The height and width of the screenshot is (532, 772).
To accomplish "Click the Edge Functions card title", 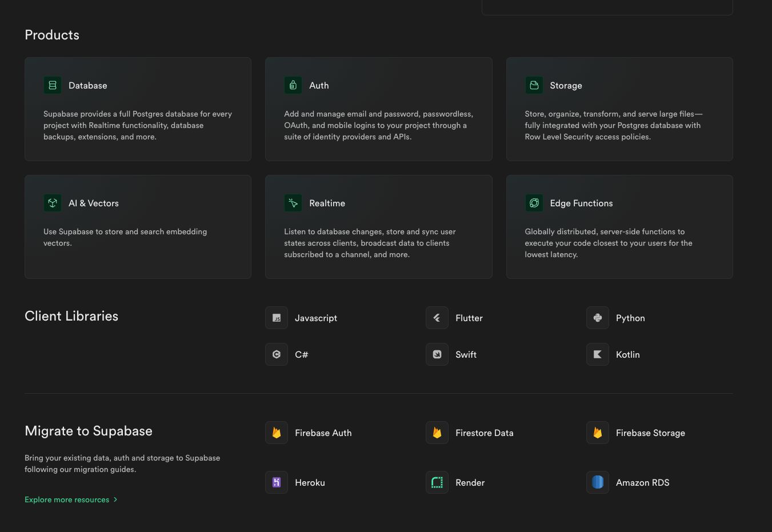I will pyautogui.click(x=581, y=203).
